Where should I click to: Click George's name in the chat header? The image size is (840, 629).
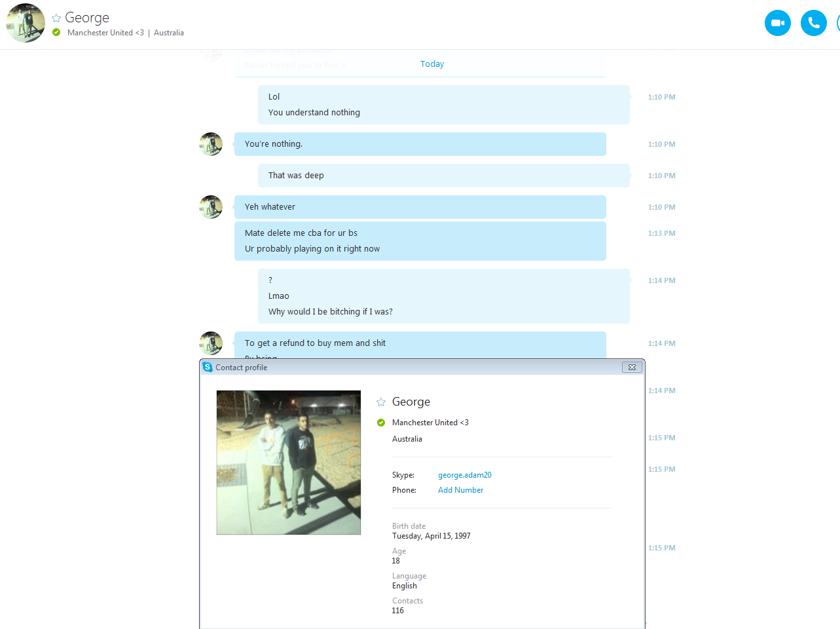click(87, 18)
